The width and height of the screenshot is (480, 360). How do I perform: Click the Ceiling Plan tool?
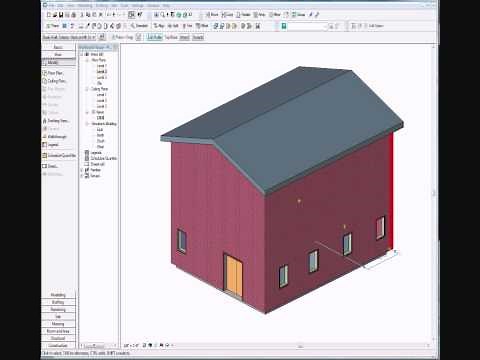click(55, 81)
